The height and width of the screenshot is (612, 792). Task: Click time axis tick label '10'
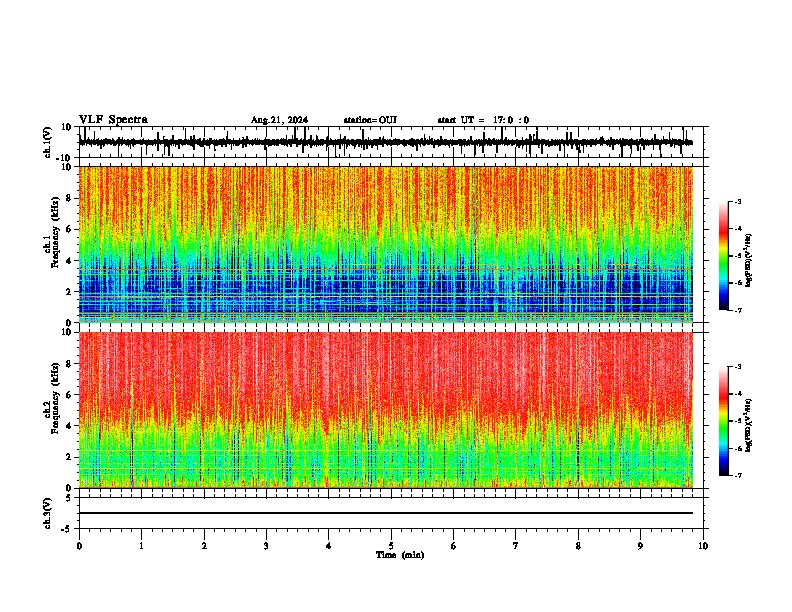[x=703, y=546]
